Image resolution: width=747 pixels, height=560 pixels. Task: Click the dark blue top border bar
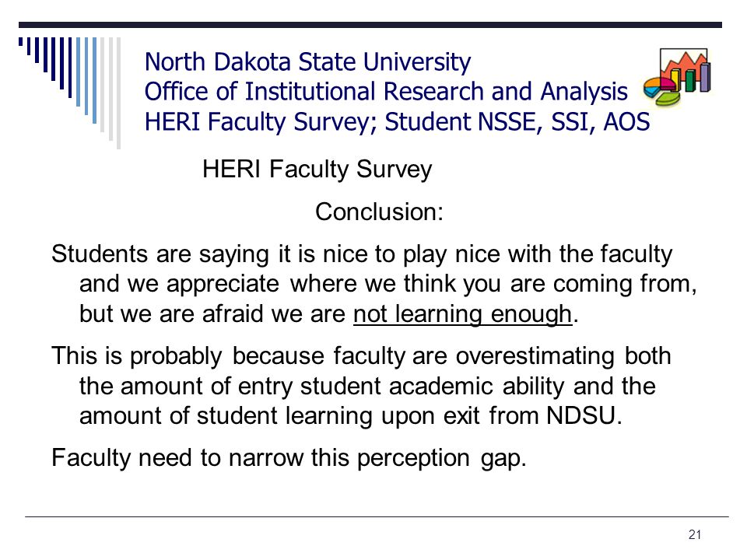[370, 25]
